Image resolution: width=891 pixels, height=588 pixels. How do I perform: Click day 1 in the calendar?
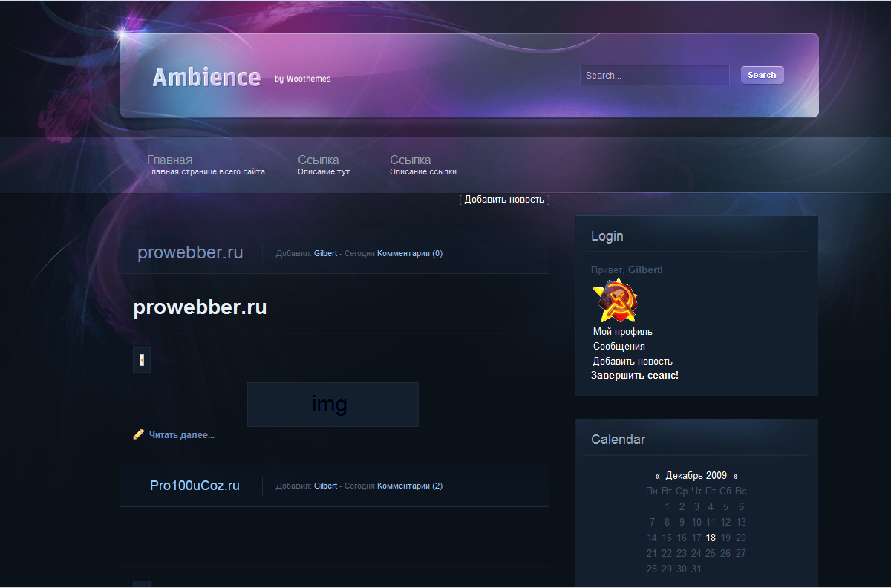pos(668,507)
